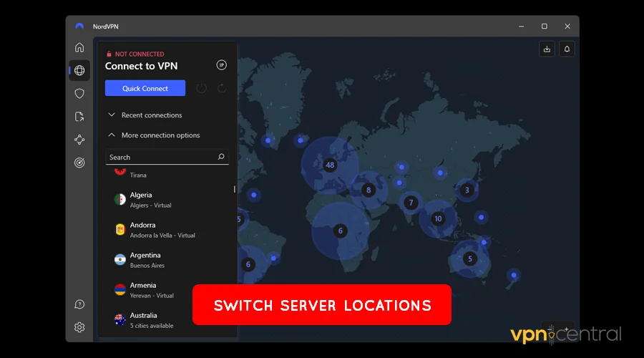
Task: Open the help chat bubble icon
Action: coord(79,304)
